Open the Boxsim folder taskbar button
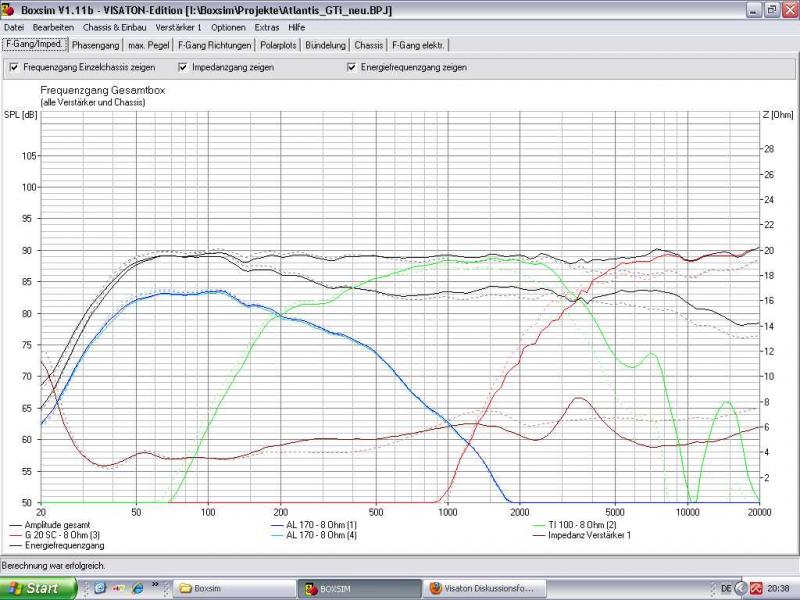This screenshot has height=600, width=800. point(236,588)
